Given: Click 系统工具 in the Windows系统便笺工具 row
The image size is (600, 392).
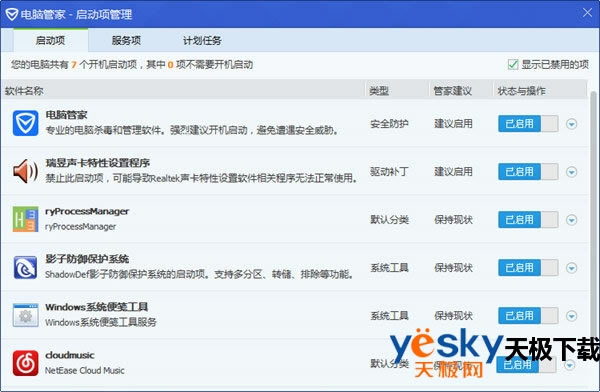Looking at the screenshot, I should coord(389,315).
